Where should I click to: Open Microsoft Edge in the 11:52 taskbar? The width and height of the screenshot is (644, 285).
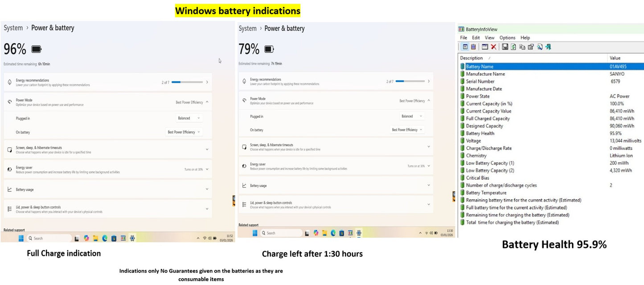[105, 238]
